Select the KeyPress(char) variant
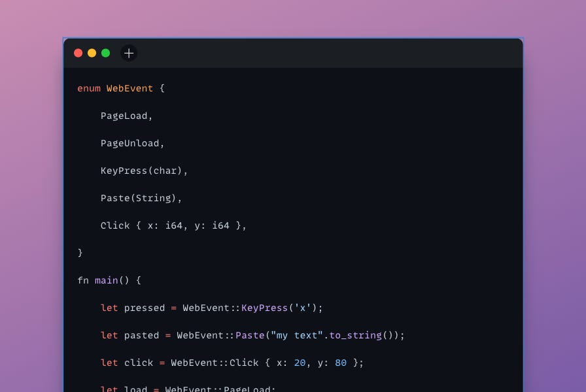The image size is (586, 392). (143, 171)
